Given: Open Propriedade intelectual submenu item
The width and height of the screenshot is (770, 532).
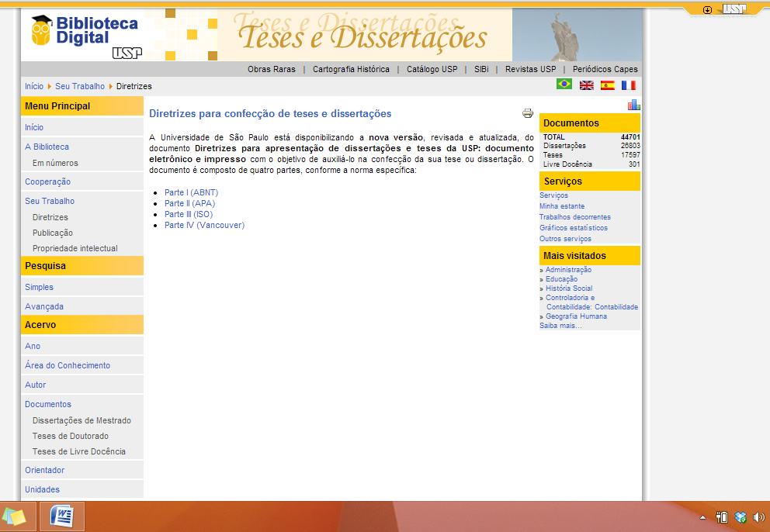Looking at the screenshot, I should (x=75, y=248).
